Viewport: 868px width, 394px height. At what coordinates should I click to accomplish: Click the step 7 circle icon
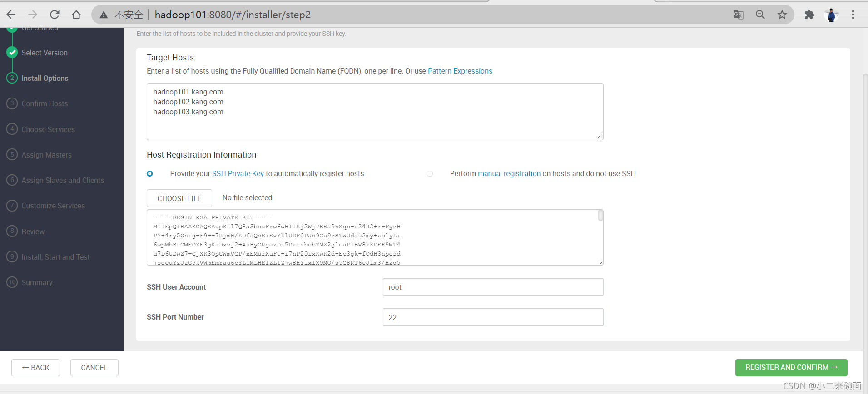(x=12, y=205)
